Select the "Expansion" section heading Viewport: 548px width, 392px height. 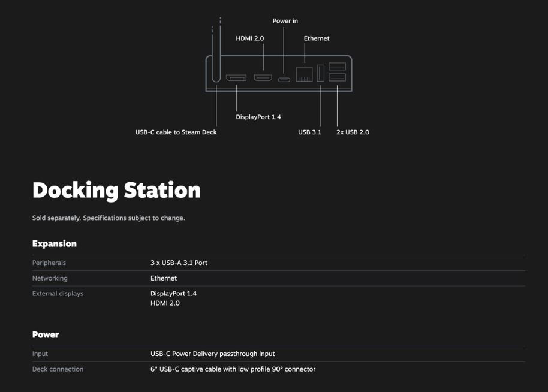tap(54, 244)
